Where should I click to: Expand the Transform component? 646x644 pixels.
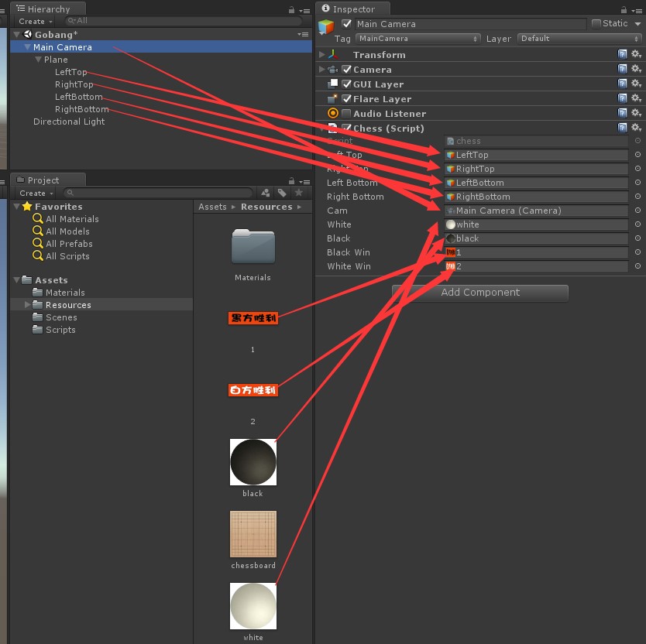[x=321, y=54]
